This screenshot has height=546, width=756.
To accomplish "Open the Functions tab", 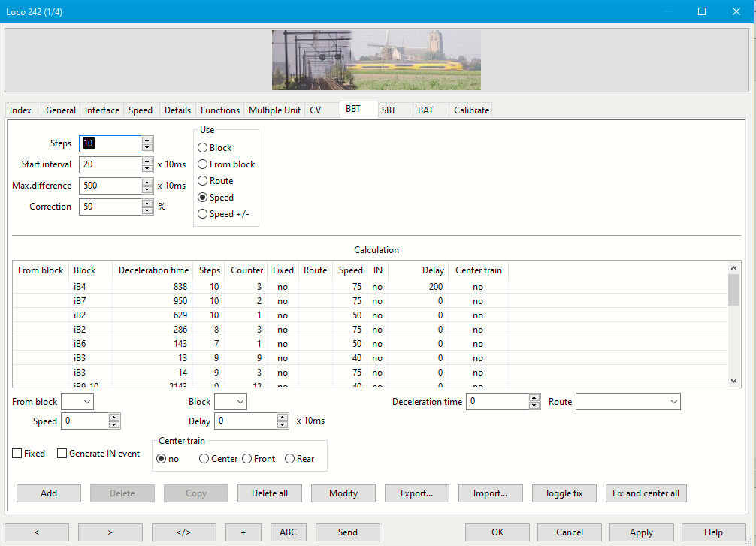I will pos(220,110).
